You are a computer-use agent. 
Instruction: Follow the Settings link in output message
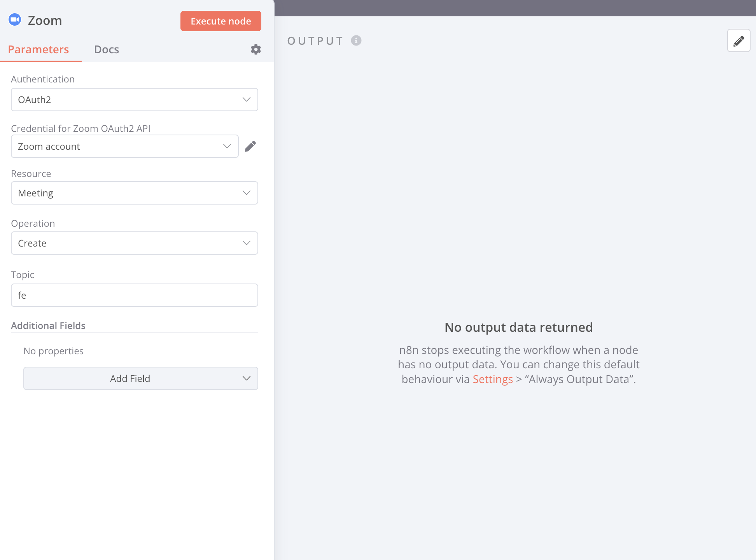point(493,379)
